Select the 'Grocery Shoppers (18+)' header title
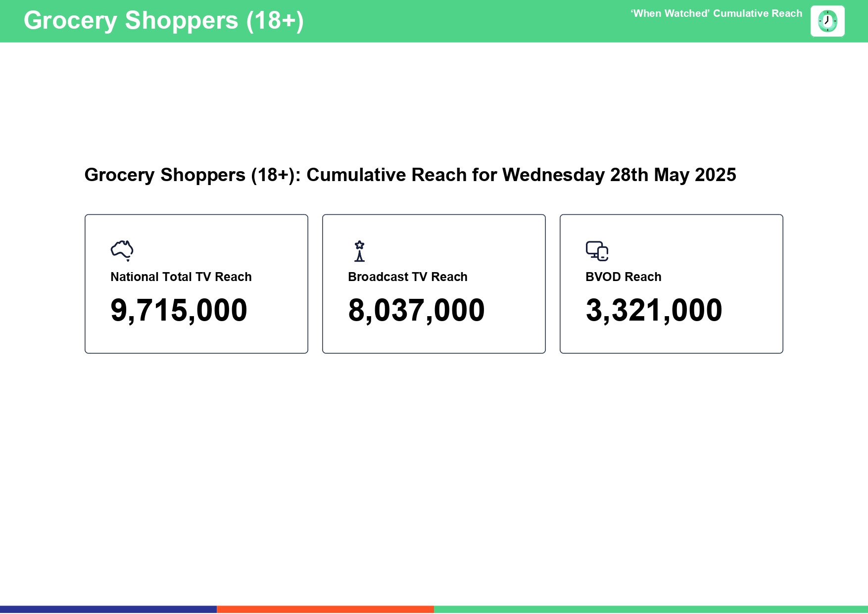Viewport: 868px width, 614px height. pos(163,21)
